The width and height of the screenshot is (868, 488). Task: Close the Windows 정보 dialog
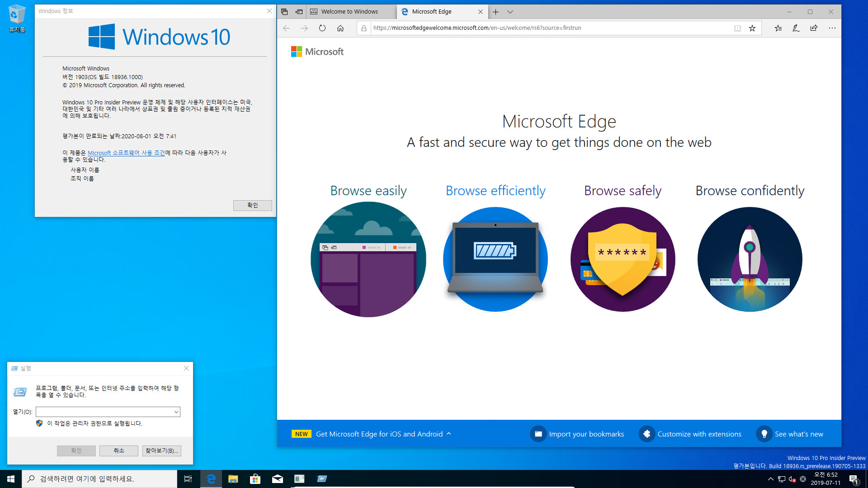269,11
